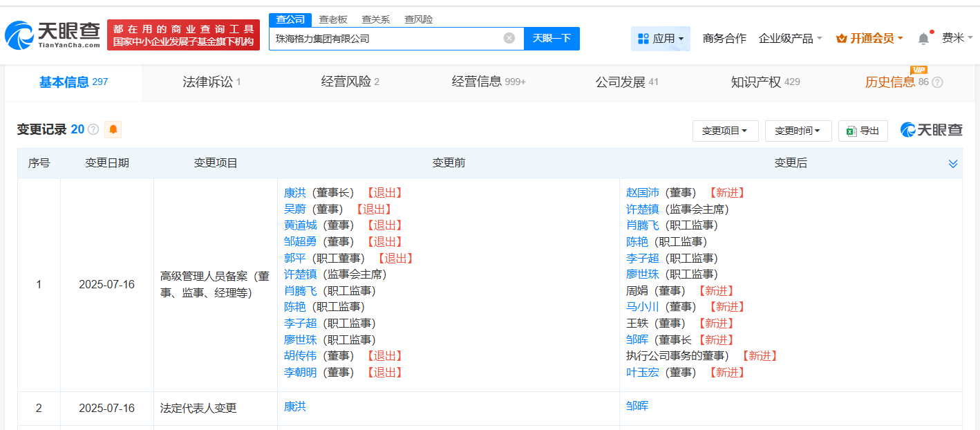
Task: Expand table with double chevron icon
Action: (953, 164)
